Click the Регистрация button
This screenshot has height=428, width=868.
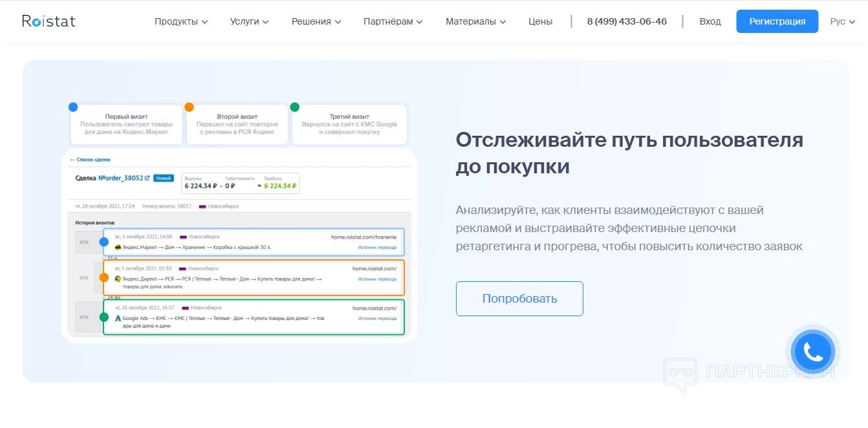[777, 21]
